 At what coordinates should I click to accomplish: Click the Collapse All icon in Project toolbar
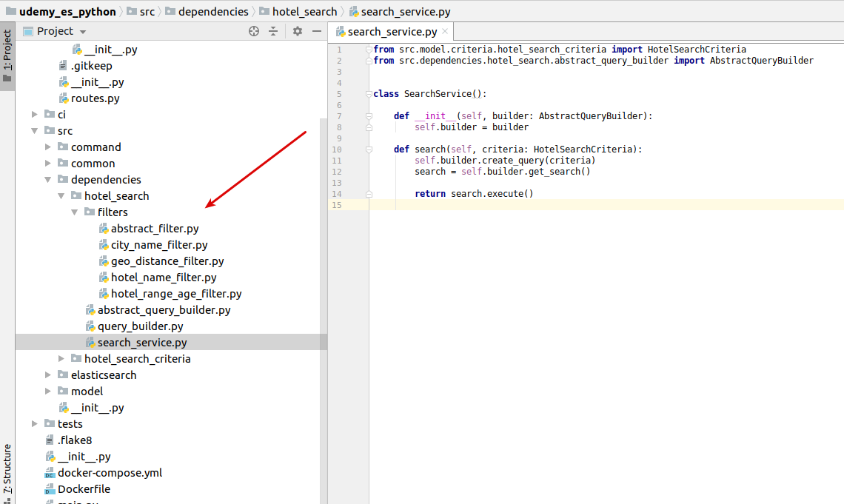(x=273, y=31)
